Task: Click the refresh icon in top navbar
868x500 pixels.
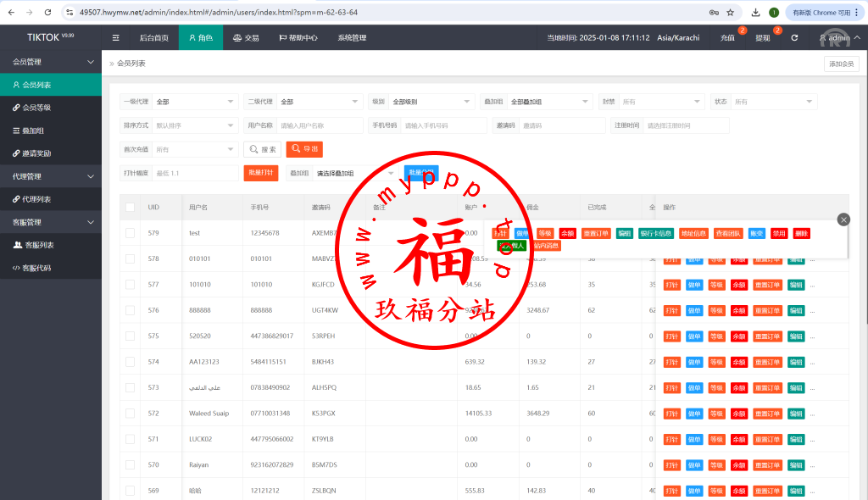Action: [794, 38]
